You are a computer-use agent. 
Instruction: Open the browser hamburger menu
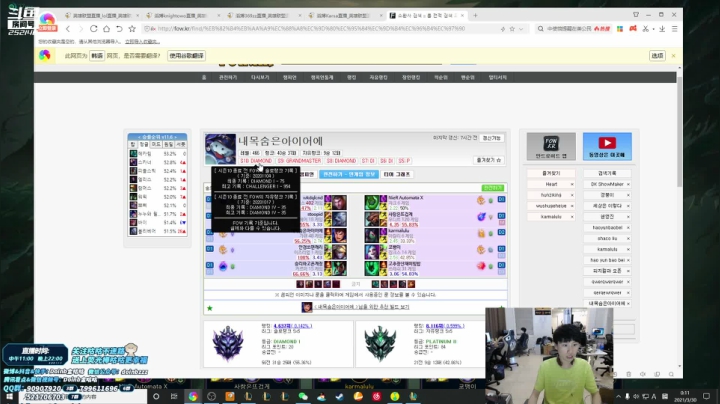(675, 29)
